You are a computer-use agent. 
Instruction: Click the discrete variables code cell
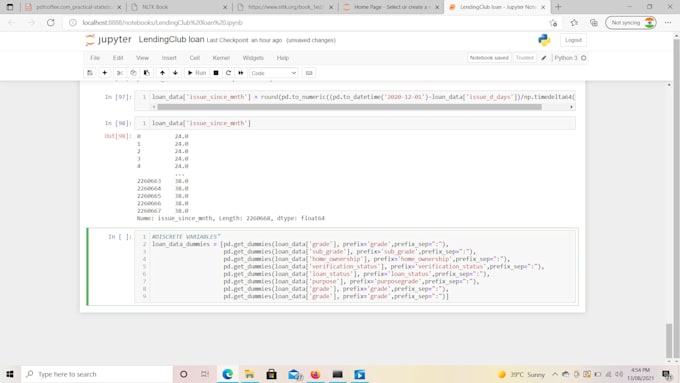click(355, 266)
